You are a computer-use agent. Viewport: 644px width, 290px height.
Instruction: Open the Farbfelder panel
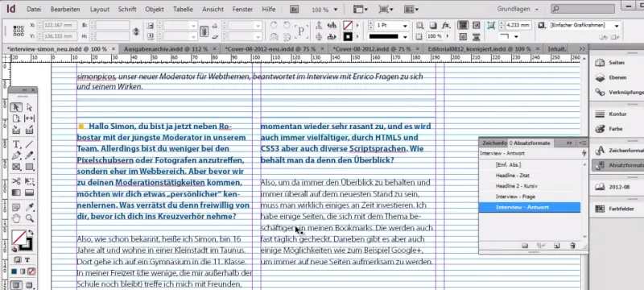point(616,209)
